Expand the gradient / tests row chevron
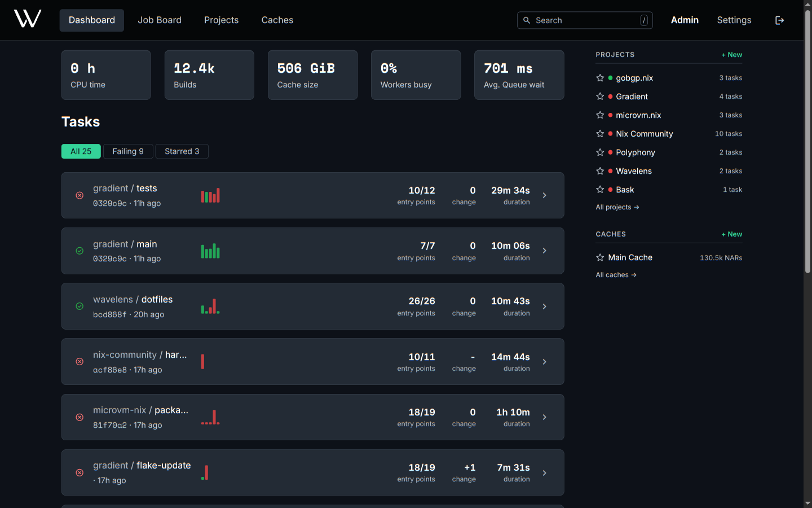 [544, 195]
